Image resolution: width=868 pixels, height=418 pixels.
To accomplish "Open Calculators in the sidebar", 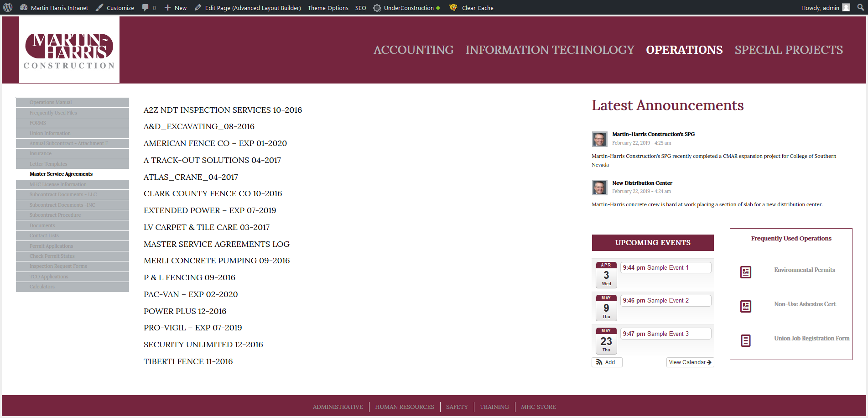I will (73, 287).
